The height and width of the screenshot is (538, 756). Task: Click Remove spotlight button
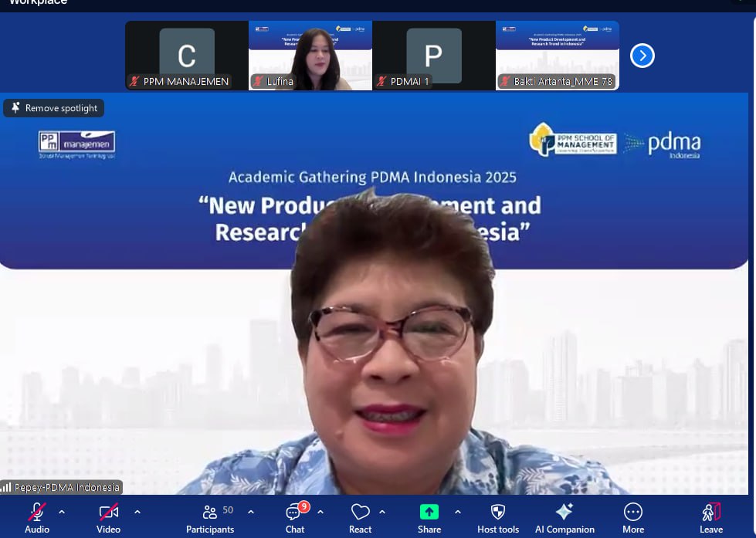(54, 108)
